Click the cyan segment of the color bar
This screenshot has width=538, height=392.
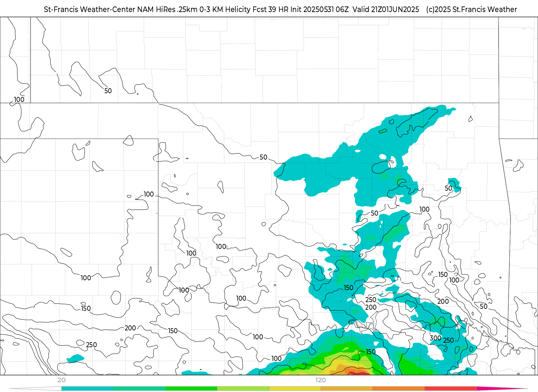87,389
